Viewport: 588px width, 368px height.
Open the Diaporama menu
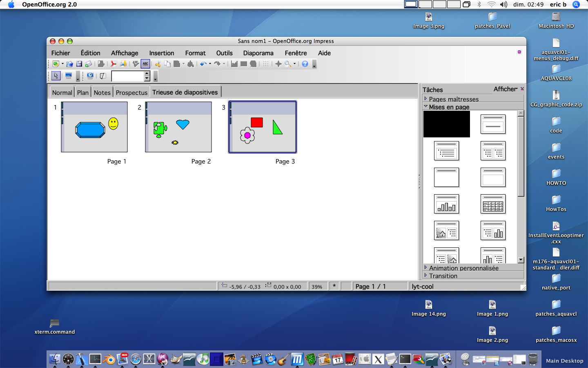pos(258,53)
